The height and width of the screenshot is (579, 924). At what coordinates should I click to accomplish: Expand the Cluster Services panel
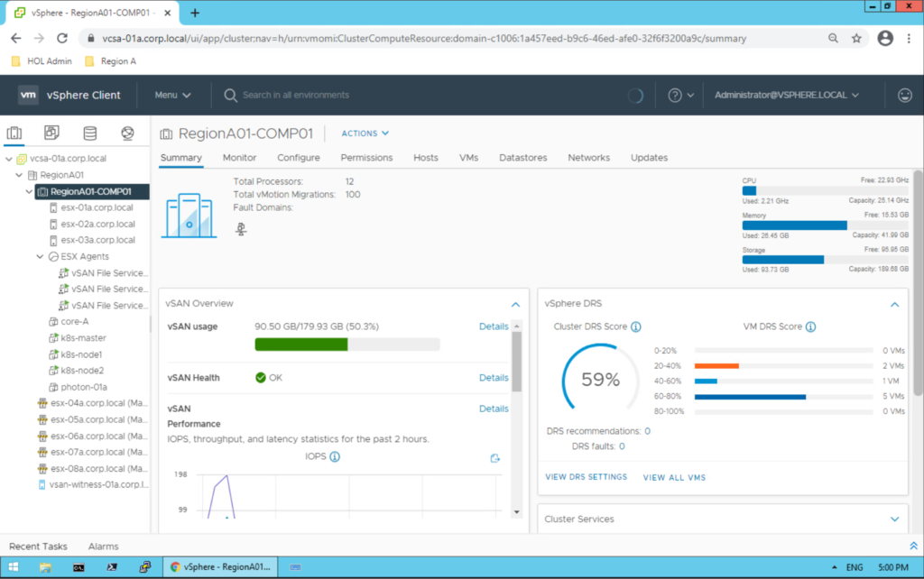pos(893,519)
